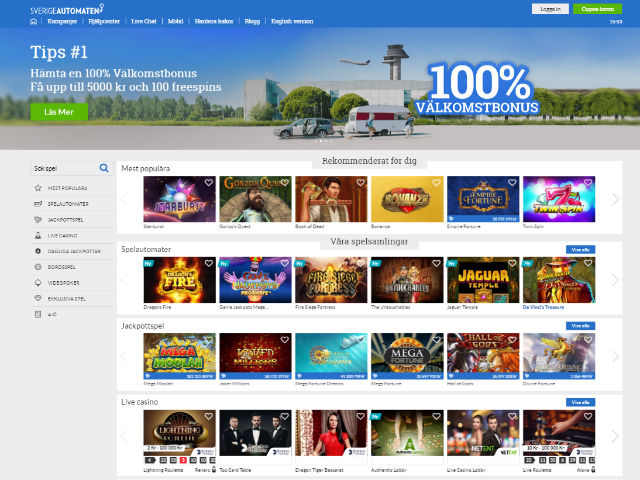Click the SverigeAutomaten logo
The width and height of the screenshot is (640, 480).
pos(67,9)
